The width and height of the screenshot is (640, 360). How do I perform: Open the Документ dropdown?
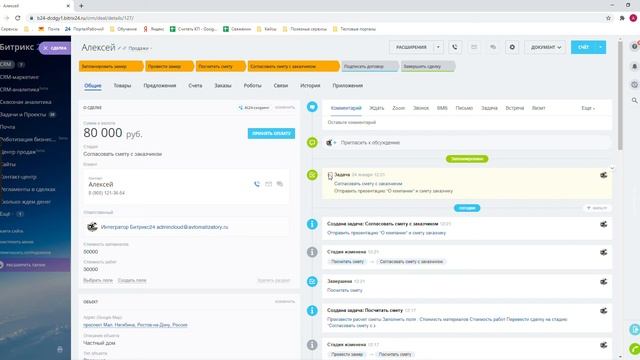tap(545, 47)
